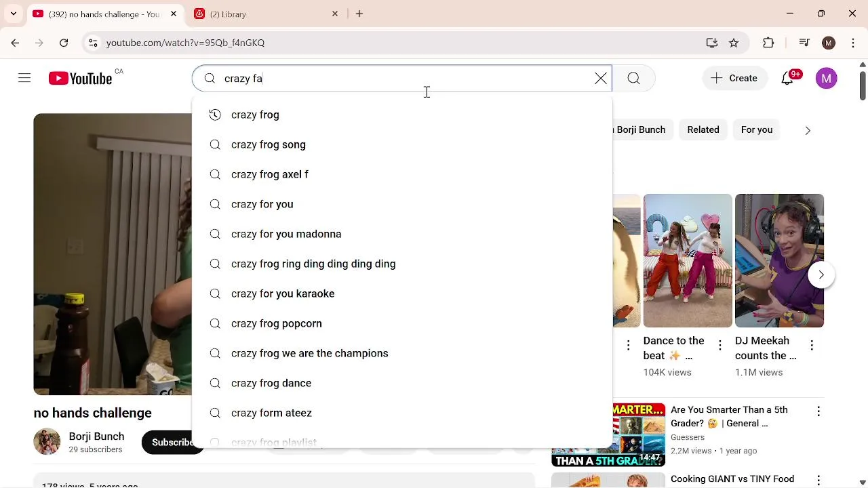The width and height of the screenshot is (868, 488).
Task: Click the video player
Action: coord(113,254)
